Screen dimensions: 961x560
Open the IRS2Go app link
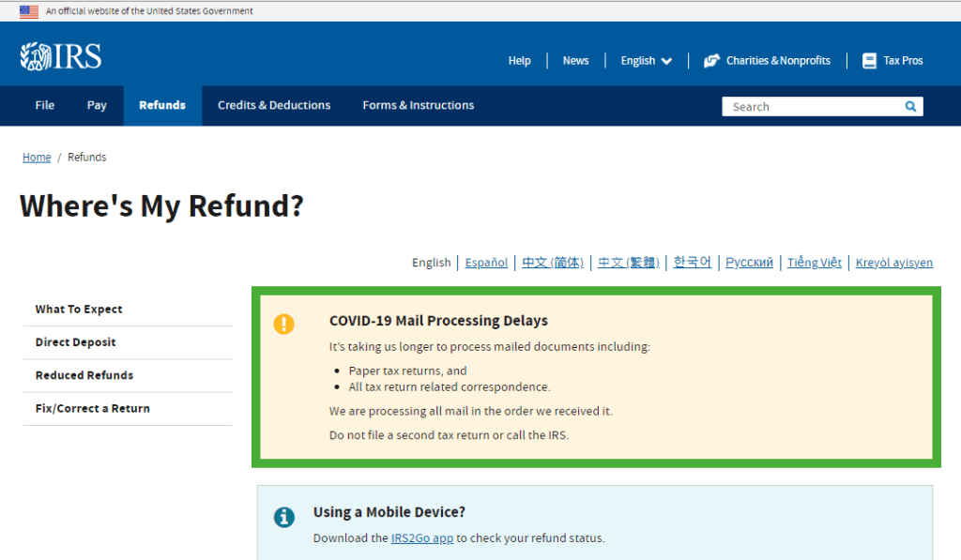[x=422, y=537]
